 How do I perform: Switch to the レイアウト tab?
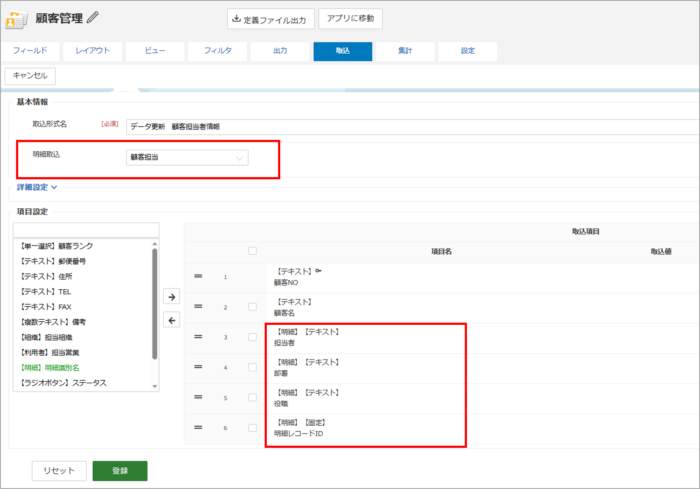[92, 51]
